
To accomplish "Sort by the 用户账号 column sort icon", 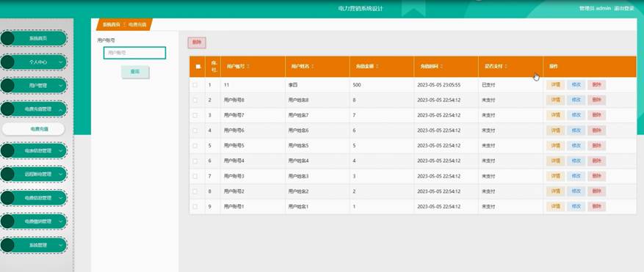I will pos(248,66).
